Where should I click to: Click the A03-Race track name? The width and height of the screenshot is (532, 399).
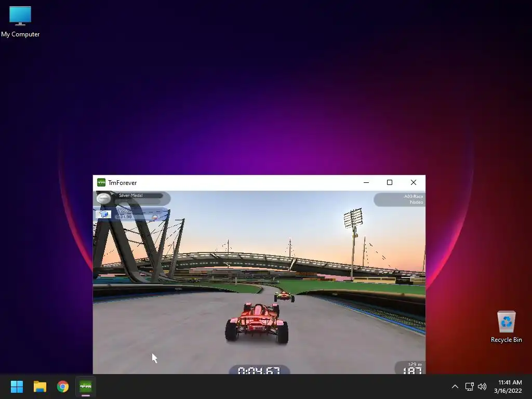coord(413,196)
